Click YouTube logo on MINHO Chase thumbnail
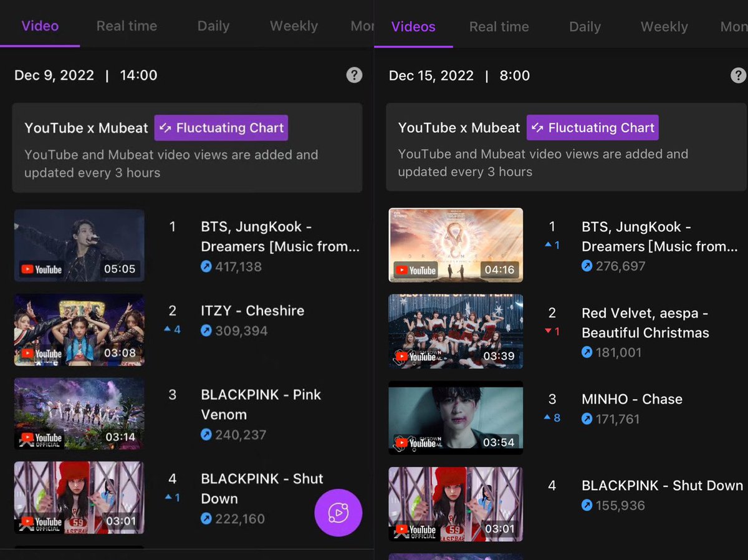 (x=416, y=442)
